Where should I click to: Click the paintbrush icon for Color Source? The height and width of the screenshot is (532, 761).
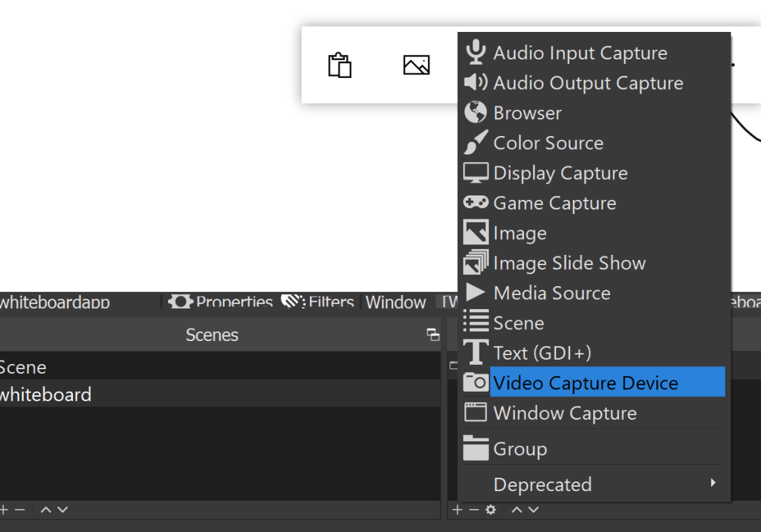point(476,143)
